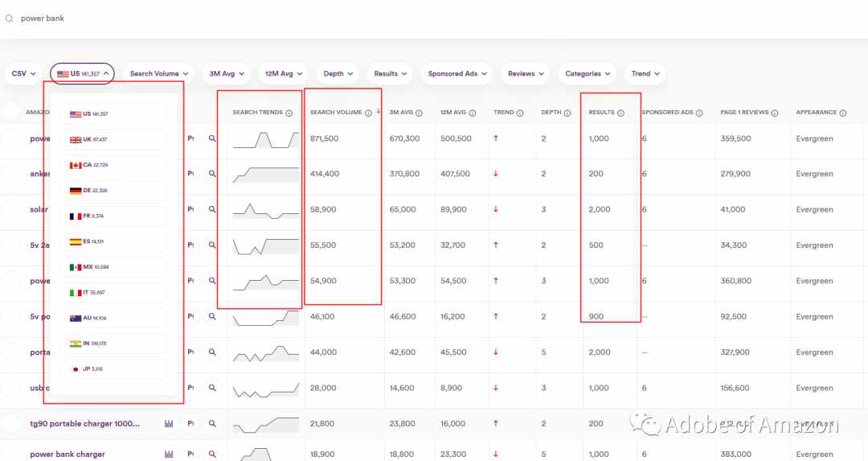Select the tg90 portable charger row checkbox
The height and width of the screenshot is (461, 868).
(x=10, y=424)
